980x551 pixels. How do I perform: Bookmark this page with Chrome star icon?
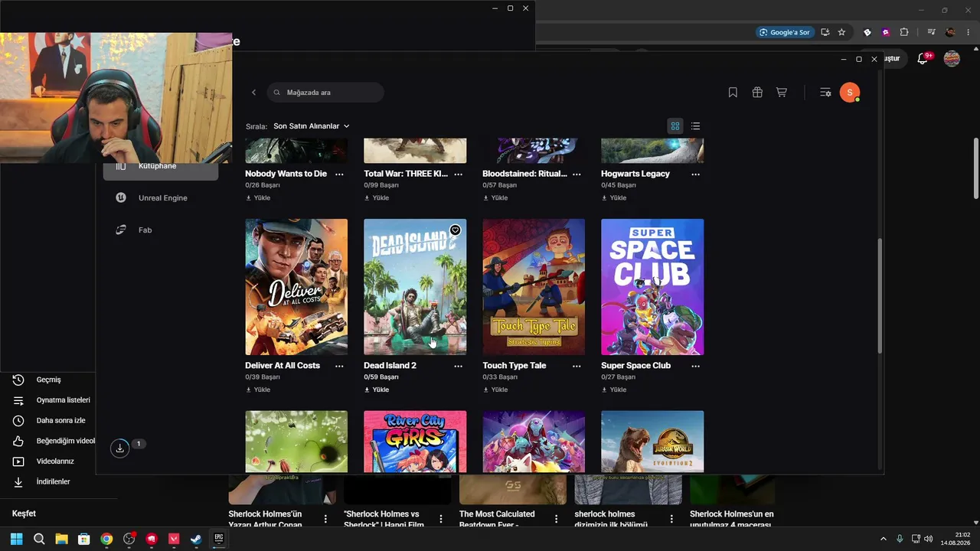pyautogui.click(x=841, y=32)
